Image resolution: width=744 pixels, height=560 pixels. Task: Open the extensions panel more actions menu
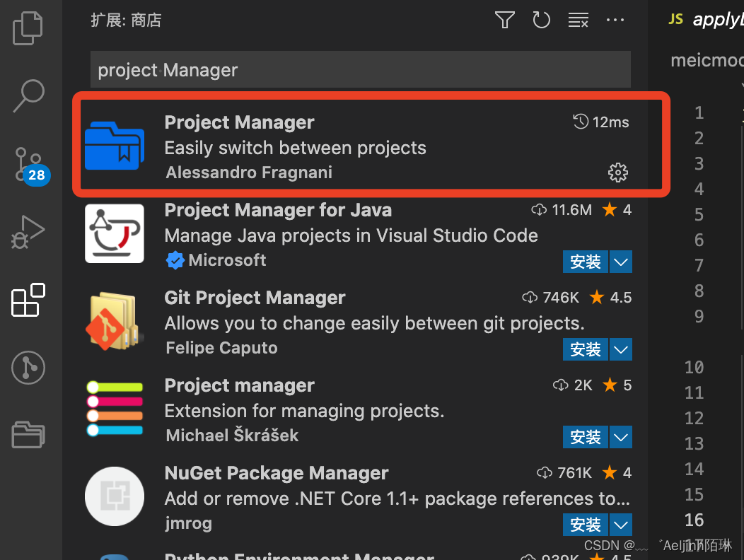tap(615, 20)
